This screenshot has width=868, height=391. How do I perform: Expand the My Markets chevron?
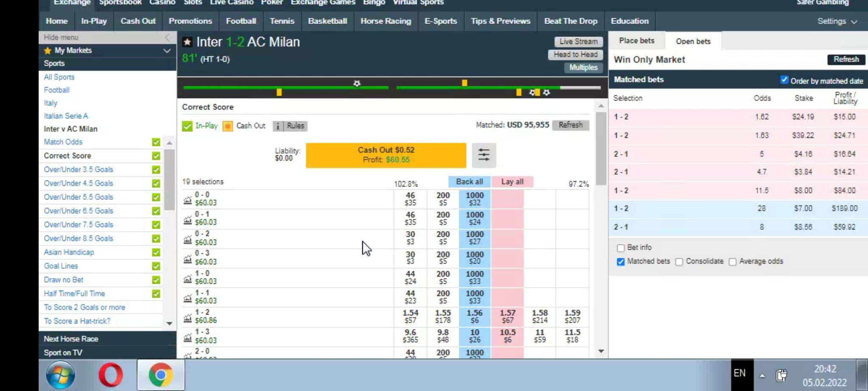coord(167,51)
